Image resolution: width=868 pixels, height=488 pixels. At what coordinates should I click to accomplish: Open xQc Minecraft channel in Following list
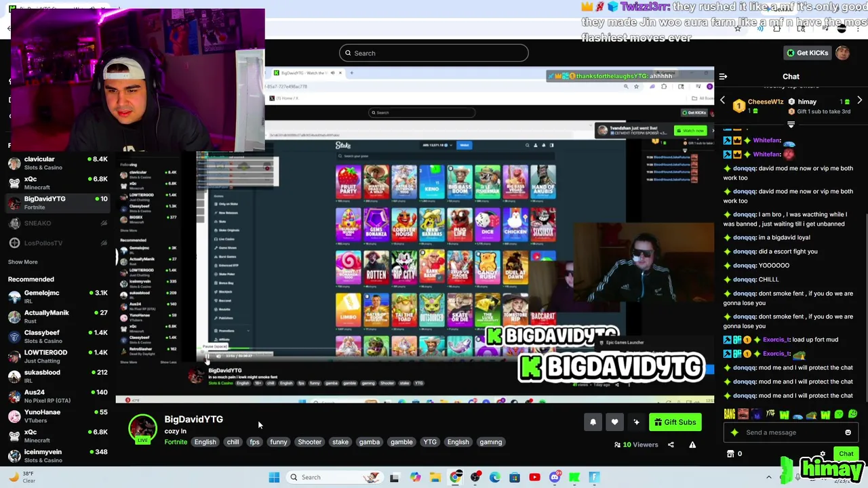coord(58,183)
